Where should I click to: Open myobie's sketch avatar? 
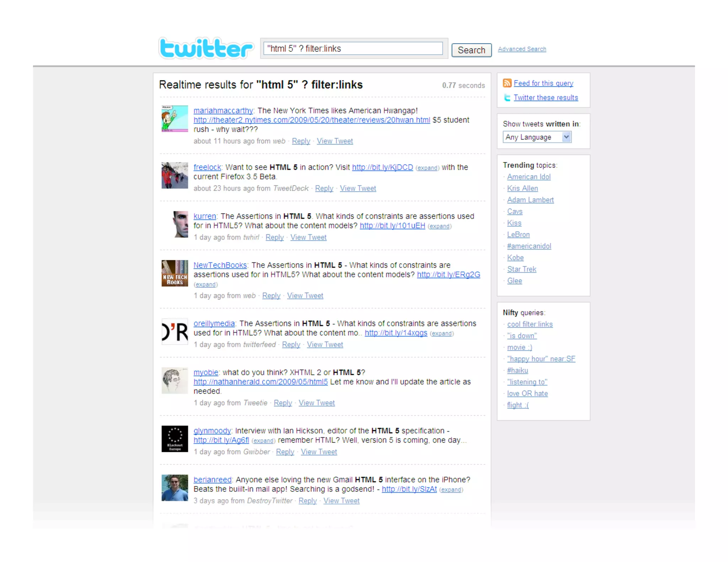pos(175,380)
